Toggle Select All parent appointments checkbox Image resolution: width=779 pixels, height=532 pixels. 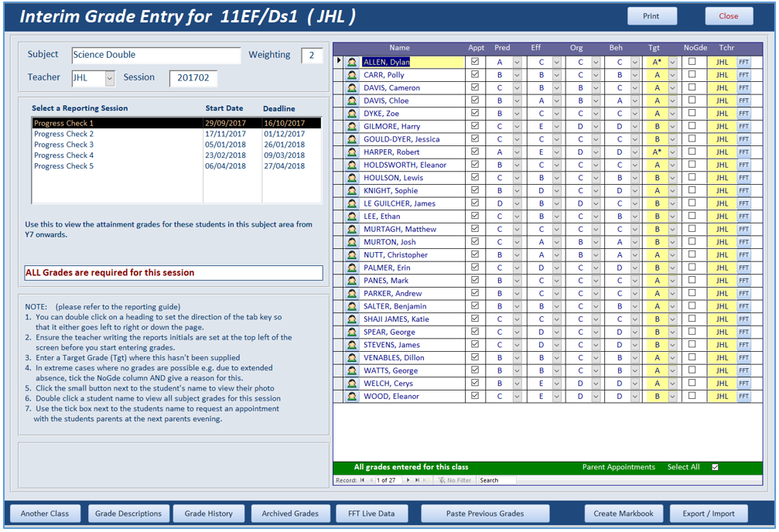click(715, 467)
